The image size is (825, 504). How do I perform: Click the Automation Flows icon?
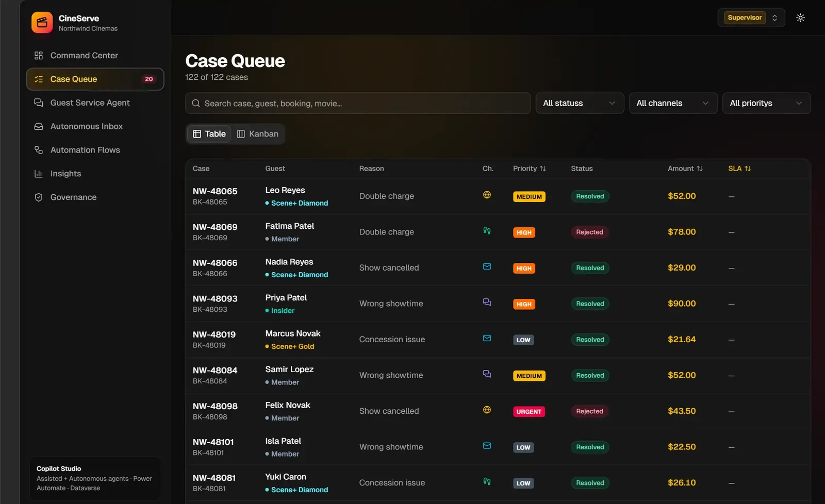39,150
